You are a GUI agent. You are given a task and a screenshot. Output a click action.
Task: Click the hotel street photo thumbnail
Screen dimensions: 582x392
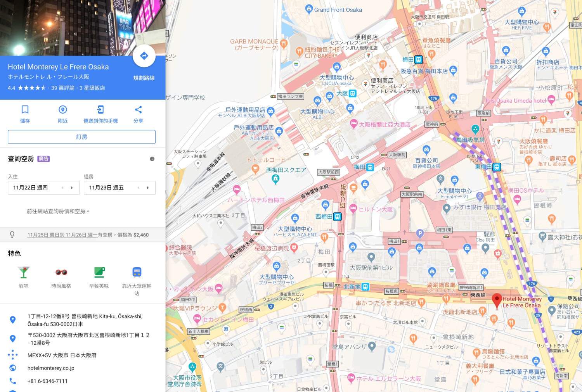point(83,28)
